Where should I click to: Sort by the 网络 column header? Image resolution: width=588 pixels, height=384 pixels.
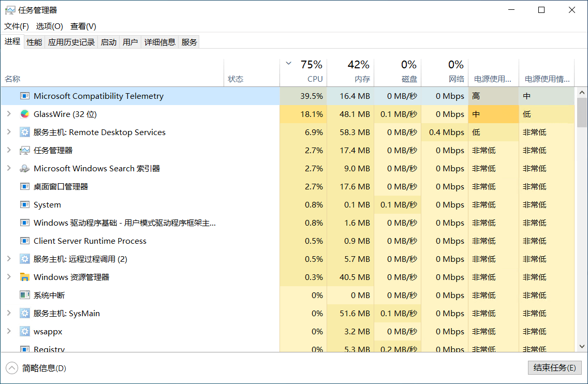point(445,73)
